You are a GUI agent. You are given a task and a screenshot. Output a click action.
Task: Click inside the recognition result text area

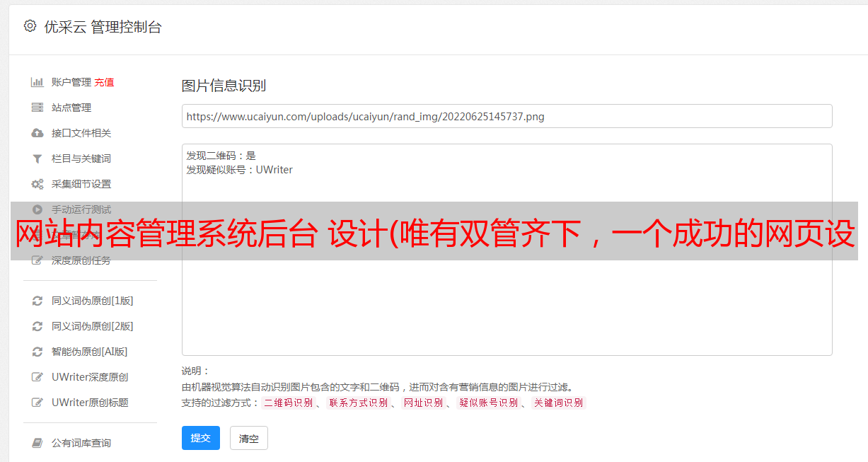507,249
